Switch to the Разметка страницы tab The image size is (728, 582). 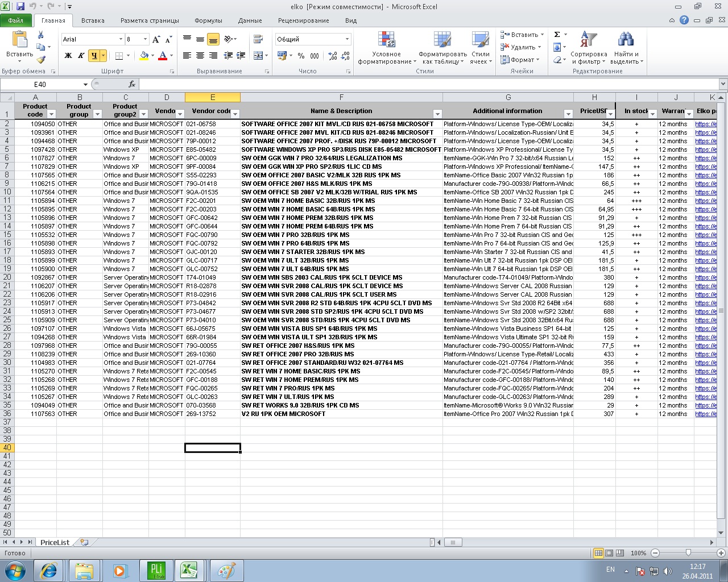tap(150, 20)
